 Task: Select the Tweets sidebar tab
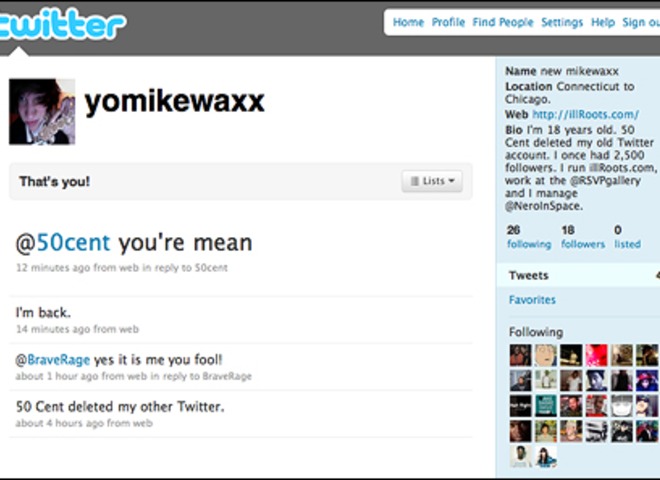click(x=578, y=275)
